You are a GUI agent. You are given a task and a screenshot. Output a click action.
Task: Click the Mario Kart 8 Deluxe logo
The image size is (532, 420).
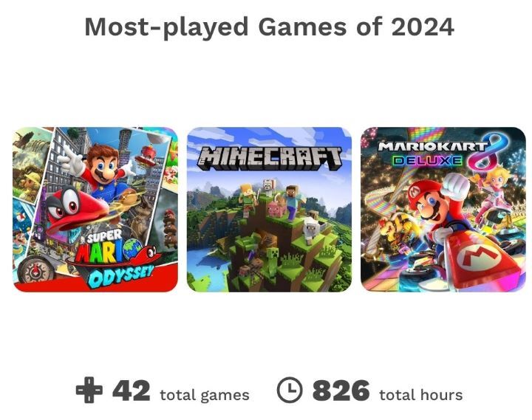(440, 153)
